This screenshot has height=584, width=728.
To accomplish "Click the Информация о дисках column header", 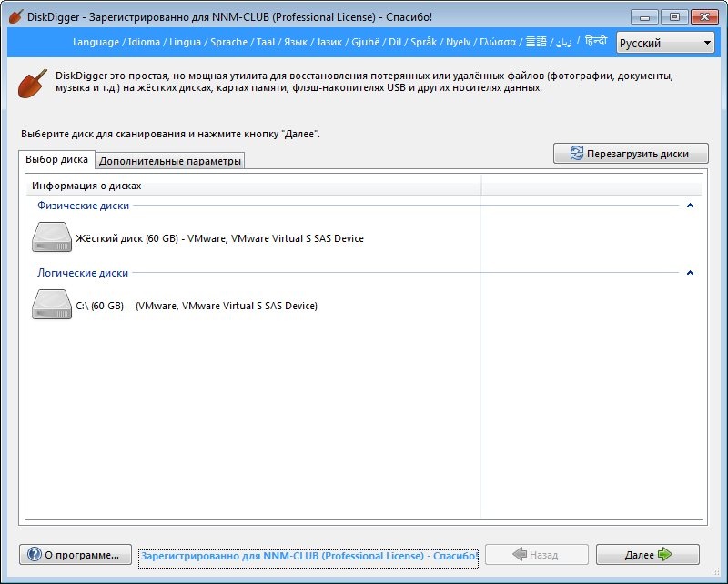I will (254, 186).
